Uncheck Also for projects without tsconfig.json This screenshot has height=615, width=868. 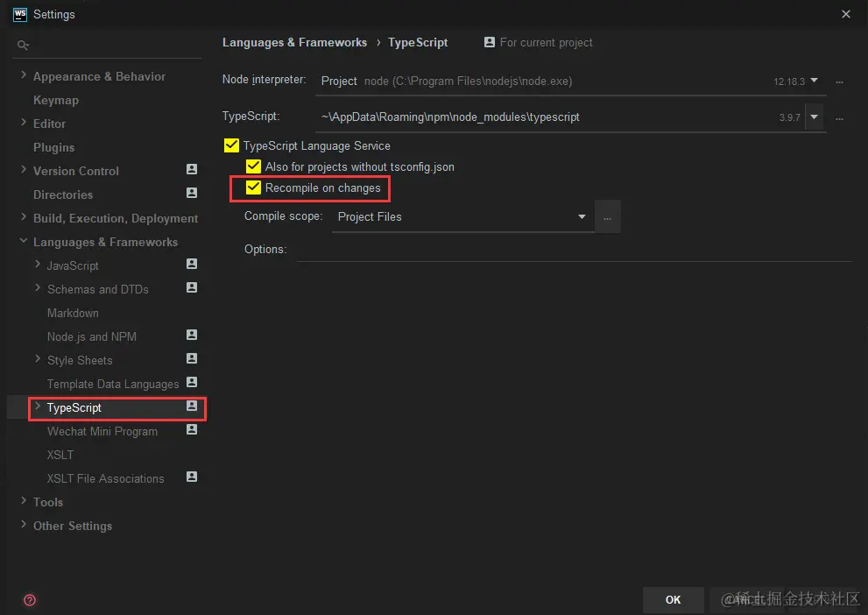(253, 166)
